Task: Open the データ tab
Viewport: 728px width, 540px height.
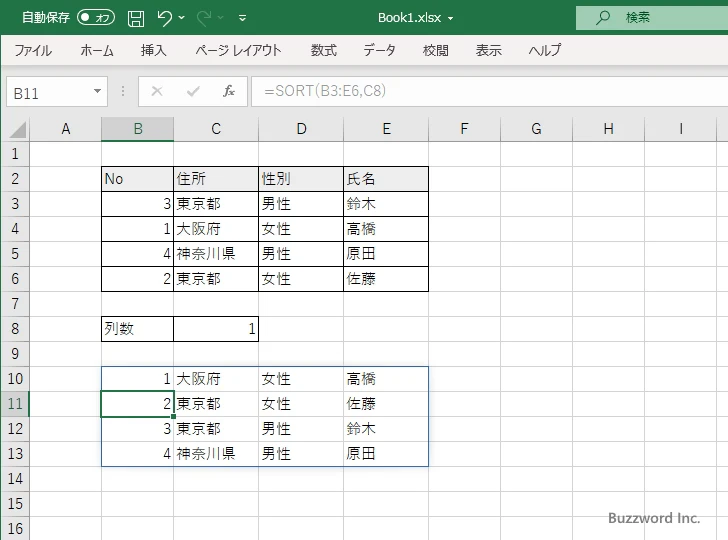Action: point(379,50)
